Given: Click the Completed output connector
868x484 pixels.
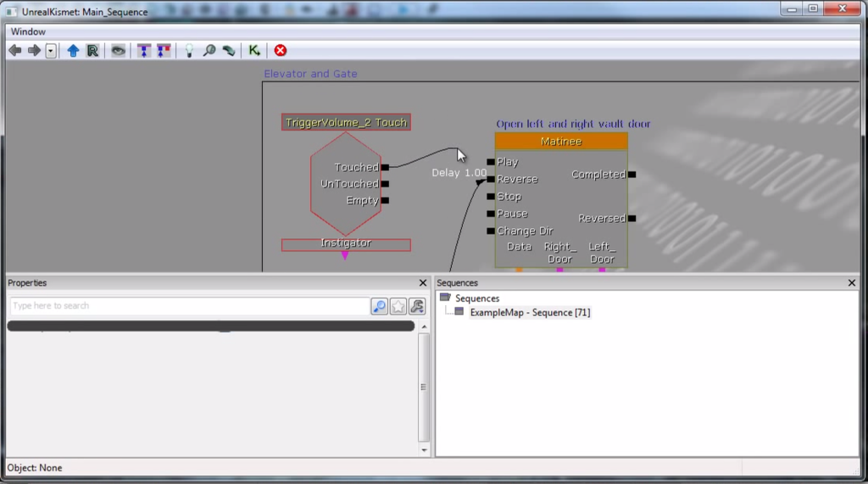Looking at the screenshot, I should point(632,175).
